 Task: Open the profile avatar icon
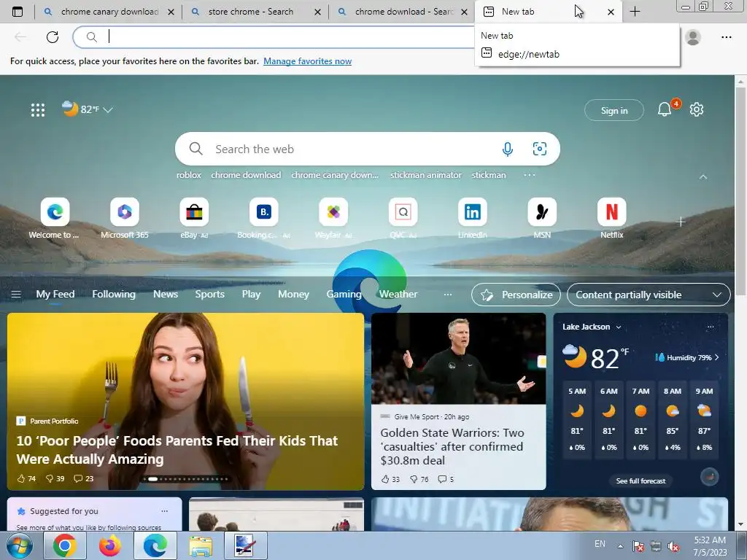[693, 37]
